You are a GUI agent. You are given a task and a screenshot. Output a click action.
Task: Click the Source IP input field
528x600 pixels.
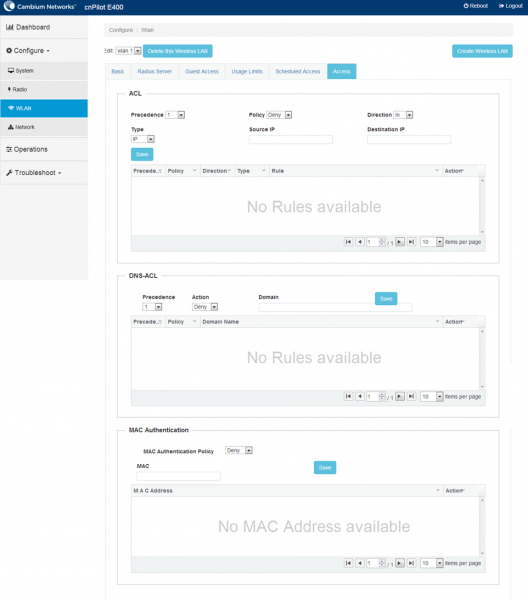tap(291, 139)
